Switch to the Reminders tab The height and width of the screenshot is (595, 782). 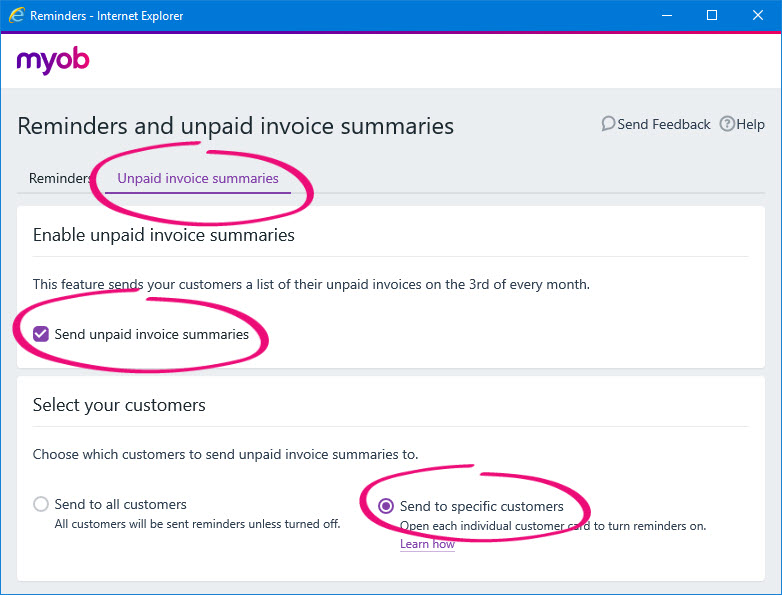click(x=60, y=178)
